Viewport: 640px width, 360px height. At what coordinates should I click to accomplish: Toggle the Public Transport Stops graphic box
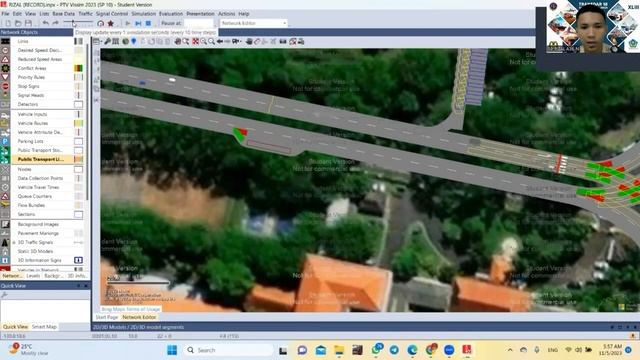point(78,150)
